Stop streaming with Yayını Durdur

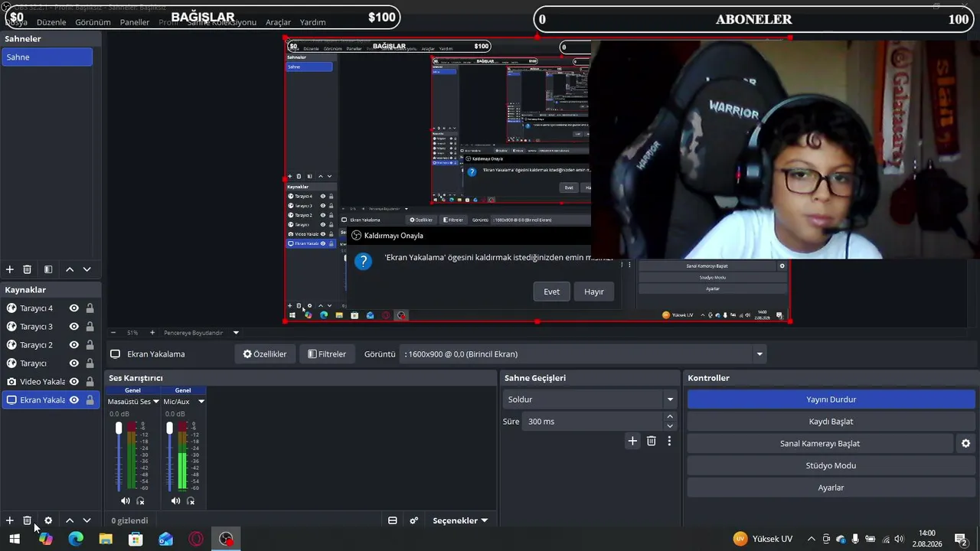tap(831, 399)
